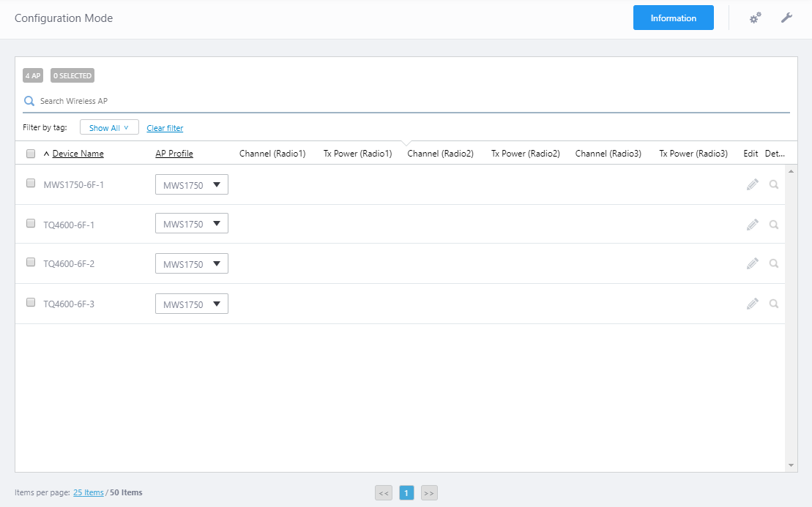The image size is (812, 507).
Task: View details of TQ4600-6F-2 via magnifier icon
Action: pyautogui.click(x=774, y=263)
